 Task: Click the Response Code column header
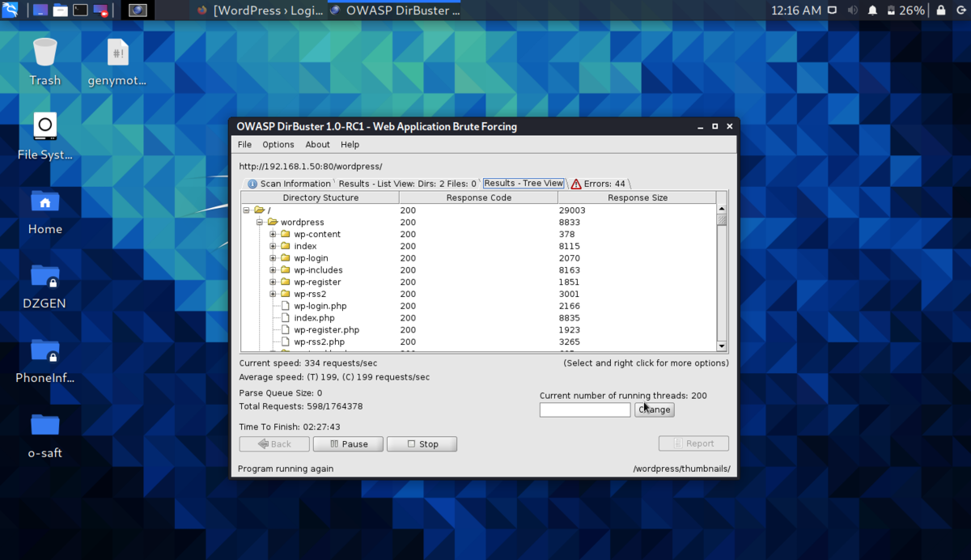point(478,197)
